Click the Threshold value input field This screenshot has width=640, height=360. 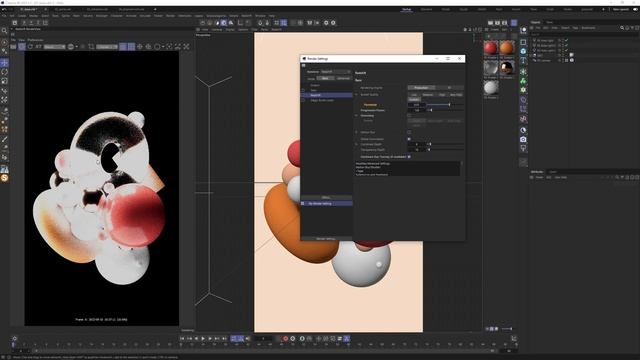[417, 105]
